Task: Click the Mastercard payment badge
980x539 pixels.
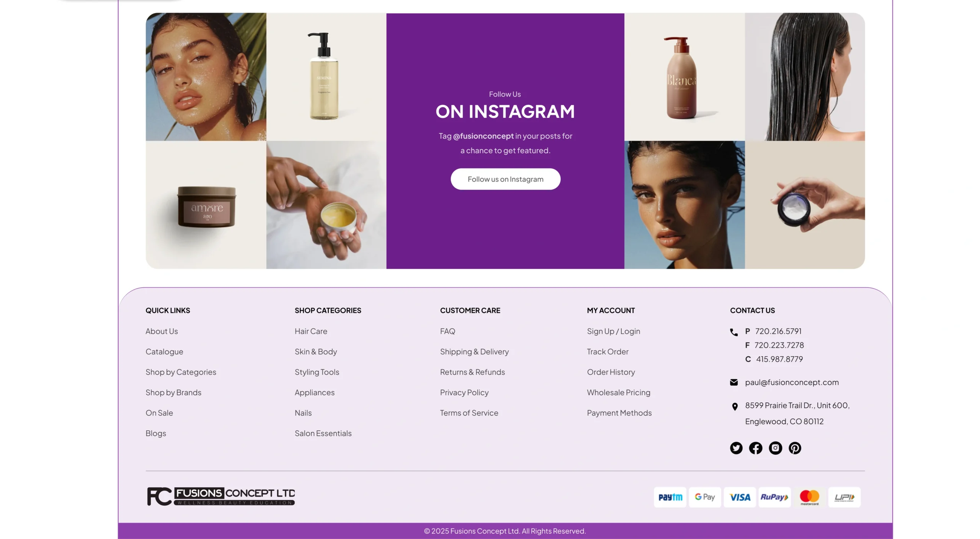Action: pos(809,497)
